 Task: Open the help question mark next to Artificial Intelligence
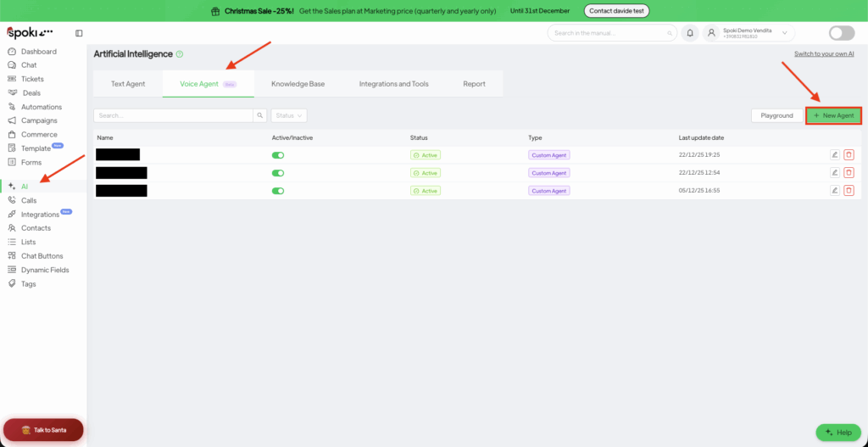click(180, 54)
